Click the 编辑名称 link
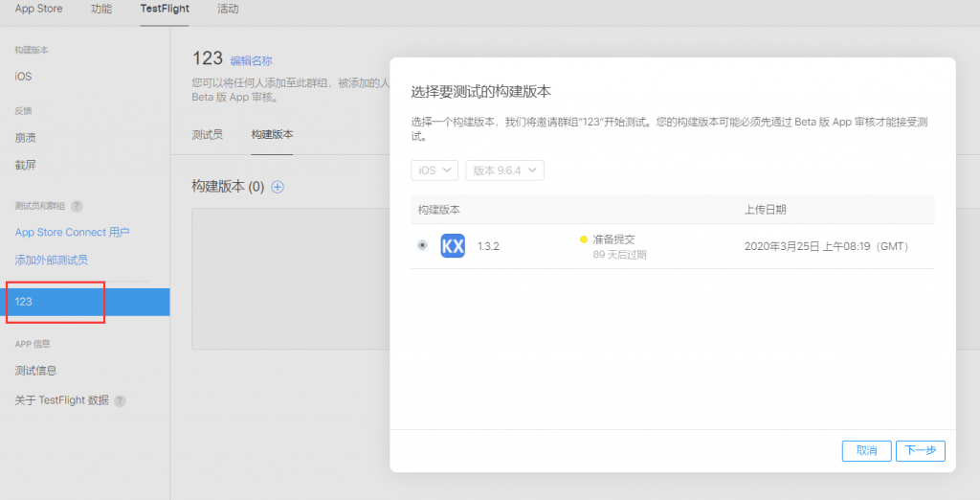Screen dimensions: 980x500 point(252,60)
